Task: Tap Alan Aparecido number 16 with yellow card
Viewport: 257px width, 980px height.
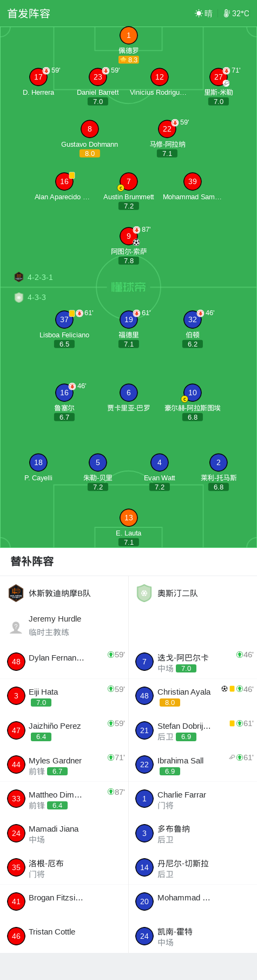Action: [64, 181]
